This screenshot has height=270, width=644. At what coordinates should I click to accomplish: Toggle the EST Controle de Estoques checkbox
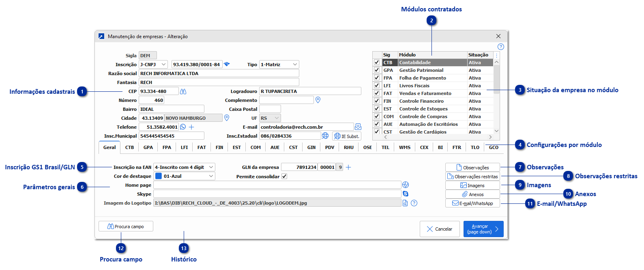click(x=377, y=108)
